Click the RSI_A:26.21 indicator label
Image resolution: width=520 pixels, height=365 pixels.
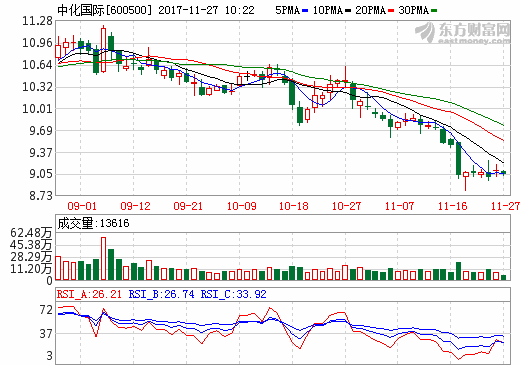(x=89, y=294)
